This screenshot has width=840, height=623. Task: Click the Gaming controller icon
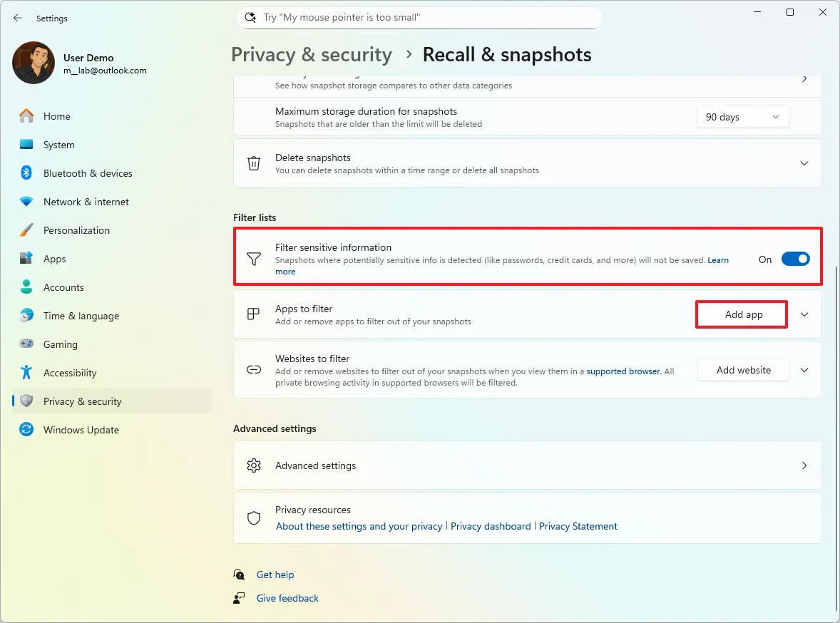(26, 344)
